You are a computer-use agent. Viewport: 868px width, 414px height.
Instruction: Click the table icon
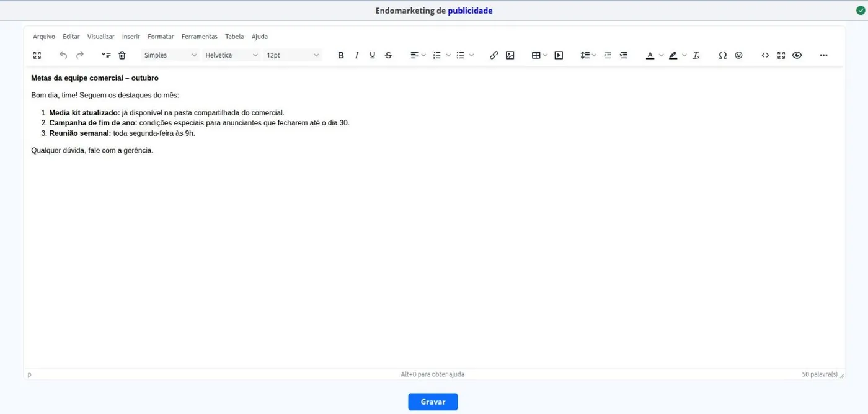(x=536, y=55)
